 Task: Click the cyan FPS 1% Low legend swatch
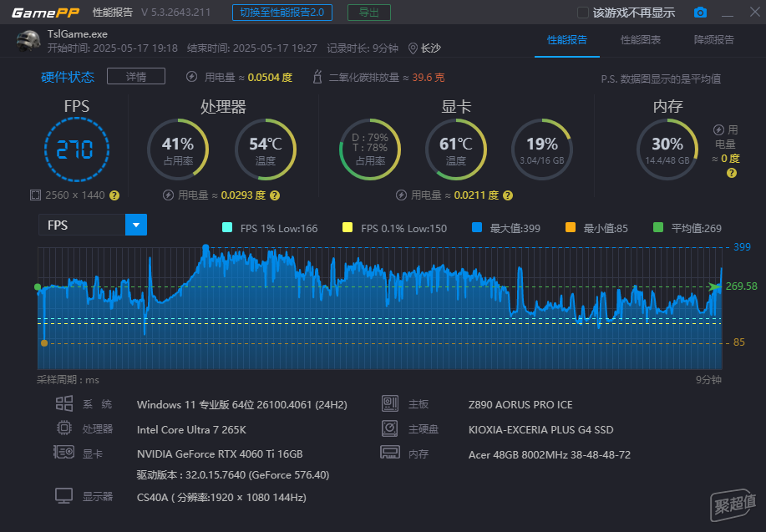click(227, 227)
